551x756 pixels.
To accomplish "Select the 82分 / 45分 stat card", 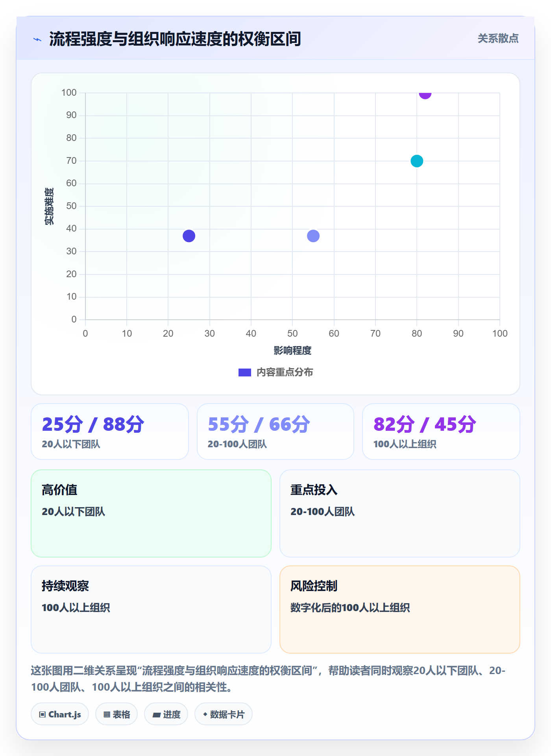I will (x=441, y=432).
